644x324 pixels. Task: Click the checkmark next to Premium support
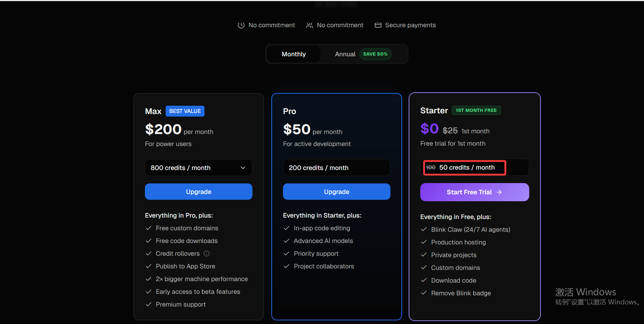tap(148, 304)
